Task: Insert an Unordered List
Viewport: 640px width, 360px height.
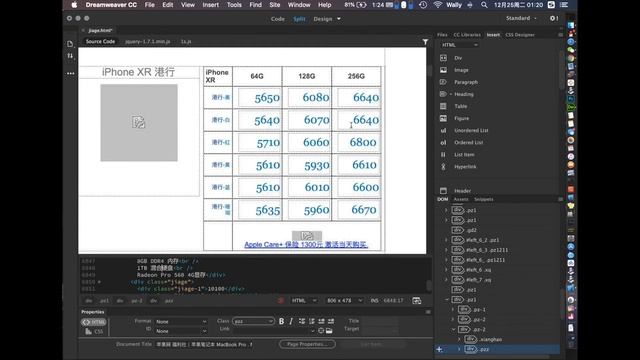Action: 471,131
